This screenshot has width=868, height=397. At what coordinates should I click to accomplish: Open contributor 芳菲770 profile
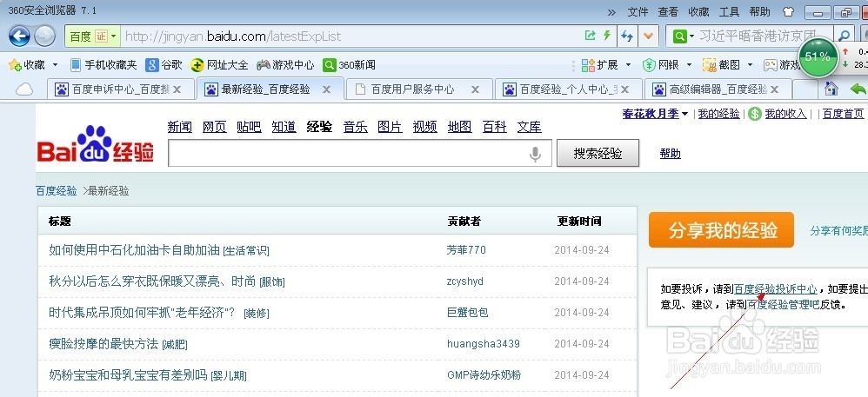click(466, 250)
